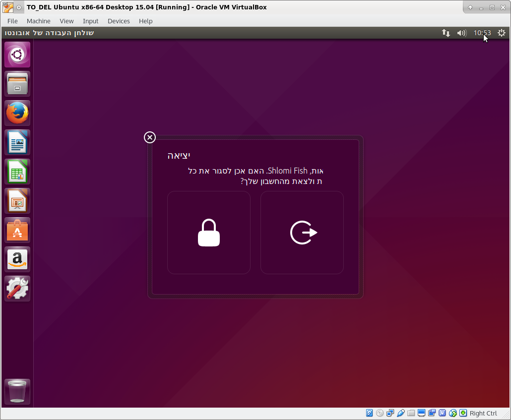The image size is (511, 420).
Task: Click the round sticky-window button in the title bar
Action: click(19, 7)
